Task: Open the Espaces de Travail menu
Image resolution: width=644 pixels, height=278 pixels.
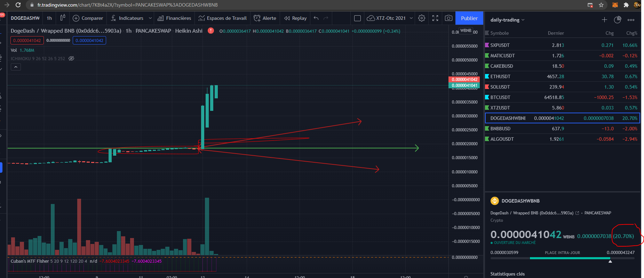Action: [223, 18]
